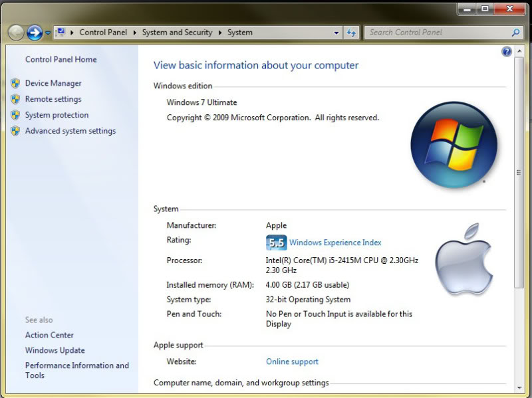Click the shield icon beside System protection
This screenshot has width=532, height=398.
tap(15, 115)
